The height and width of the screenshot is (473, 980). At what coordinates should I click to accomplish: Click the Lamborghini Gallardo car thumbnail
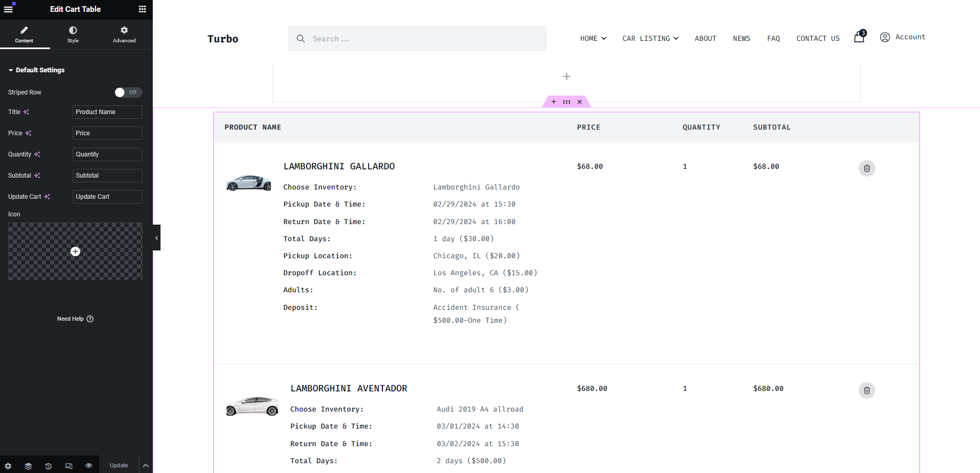pos(249,183)
